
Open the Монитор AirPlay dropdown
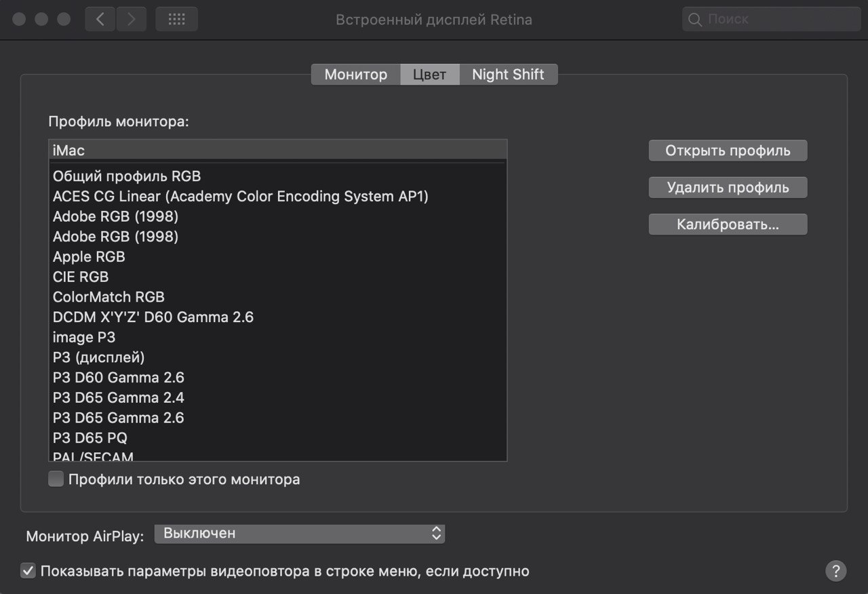[x=300, y=534]
